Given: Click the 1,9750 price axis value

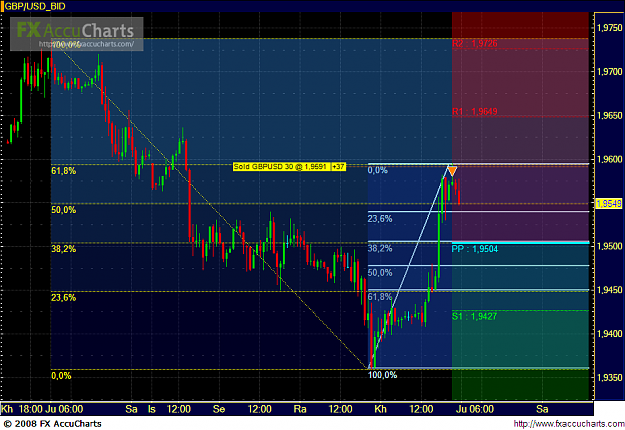Looking at the screenshot, I should click(609, 28).
